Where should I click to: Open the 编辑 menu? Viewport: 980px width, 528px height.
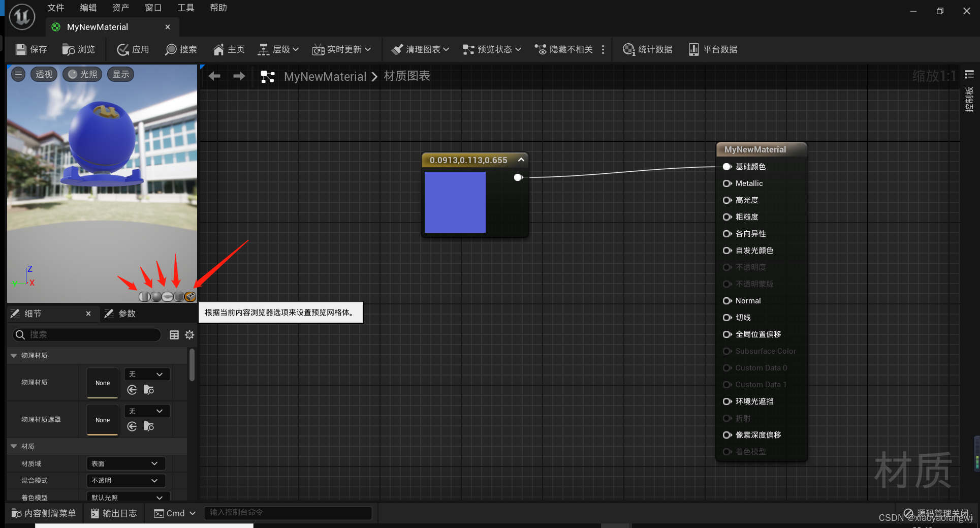tap(88, 8)
